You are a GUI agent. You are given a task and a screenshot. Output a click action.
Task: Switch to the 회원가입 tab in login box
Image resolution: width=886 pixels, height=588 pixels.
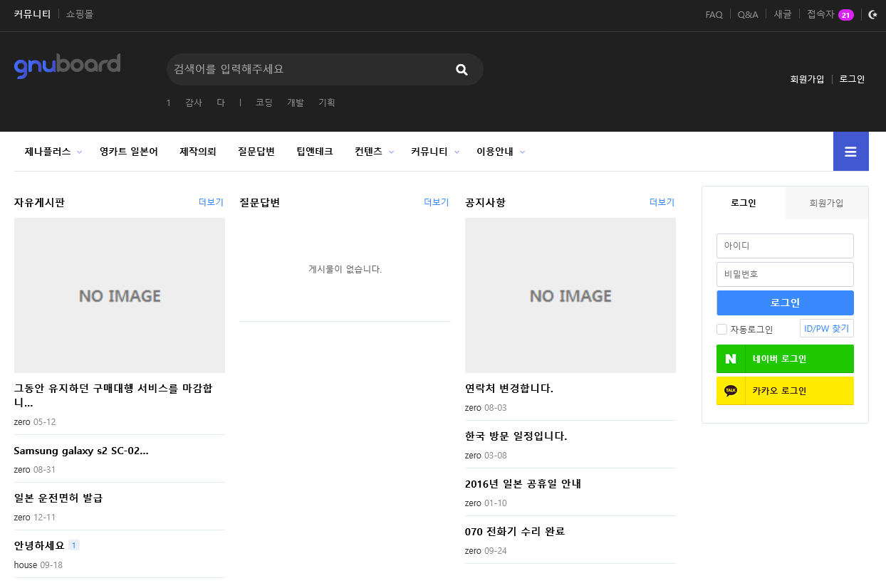click(826, 203)
